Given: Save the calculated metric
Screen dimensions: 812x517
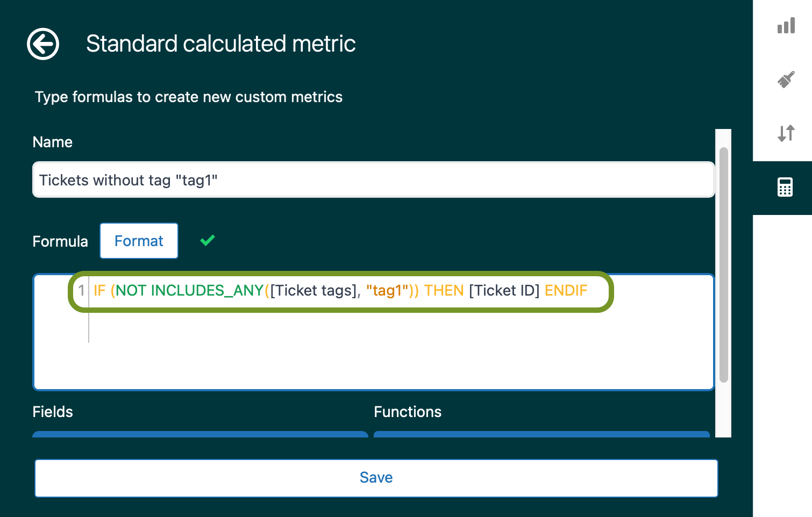Looking at the screenshot, I should (376, 477).
